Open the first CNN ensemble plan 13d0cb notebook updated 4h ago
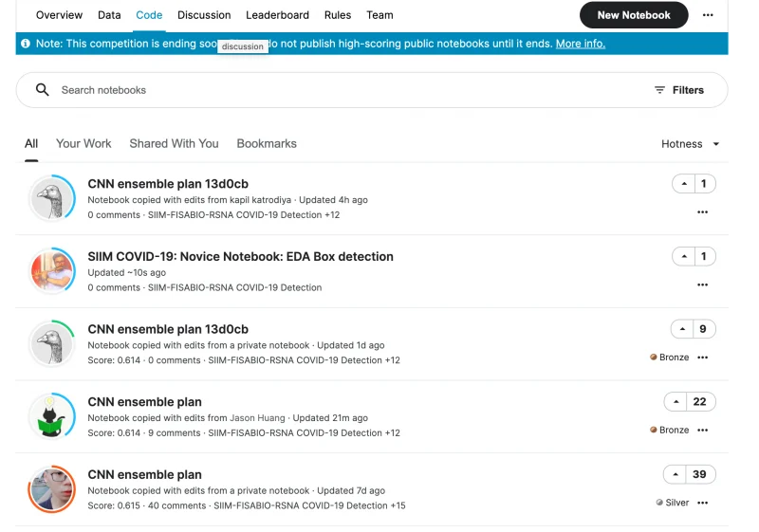This screenshot has height=532, width=759. 168,184
